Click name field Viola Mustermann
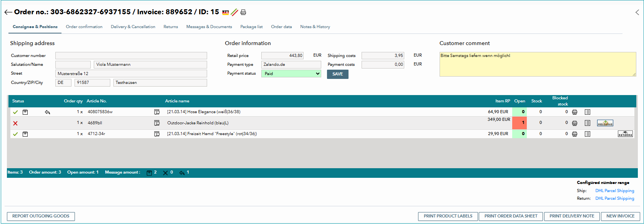 click(150, 65)
